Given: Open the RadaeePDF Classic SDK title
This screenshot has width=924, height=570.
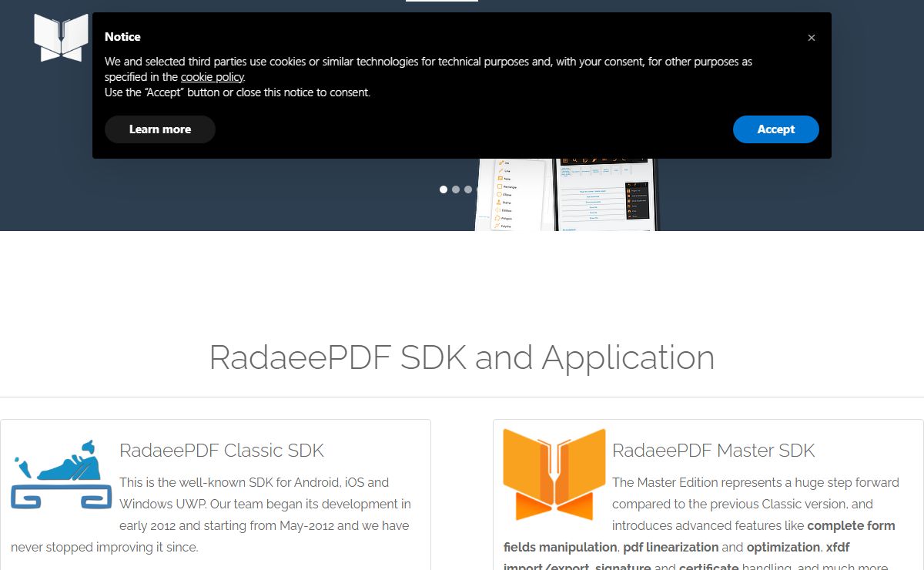Looking at the screenshot, I should click(x=222, y=451).
